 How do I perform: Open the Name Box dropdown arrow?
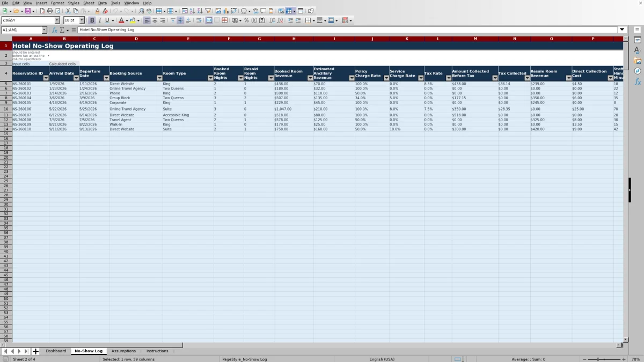(44, 30)
